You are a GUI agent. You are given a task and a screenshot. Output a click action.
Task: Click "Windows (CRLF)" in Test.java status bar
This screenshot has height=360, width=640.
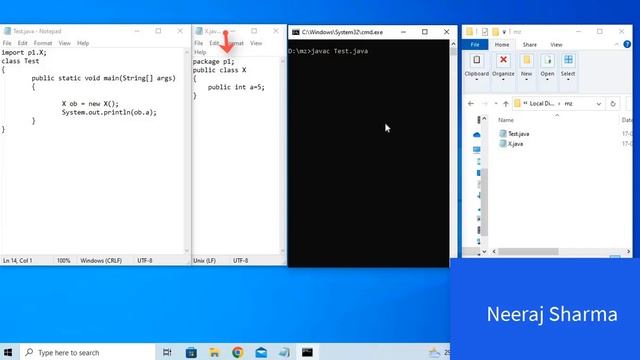101,260
